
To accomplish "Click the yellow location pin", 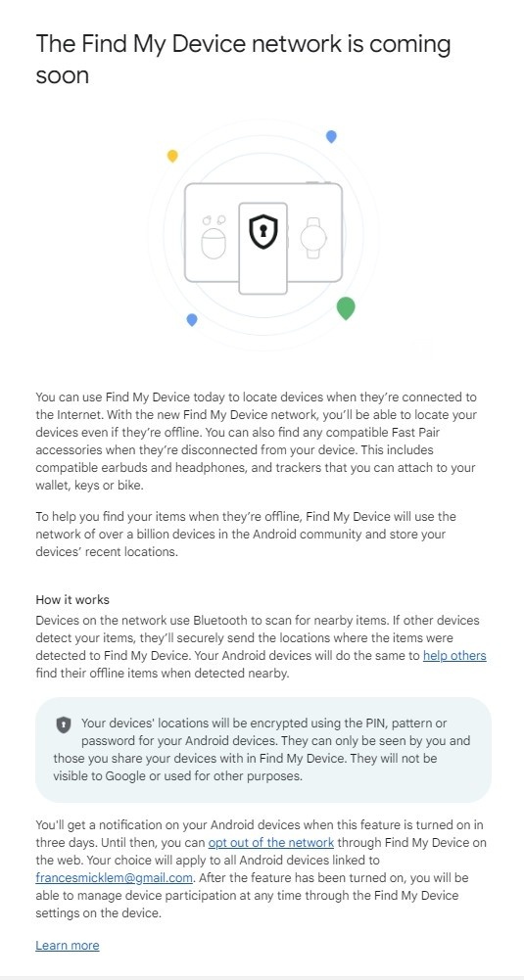I will point(172,156).
